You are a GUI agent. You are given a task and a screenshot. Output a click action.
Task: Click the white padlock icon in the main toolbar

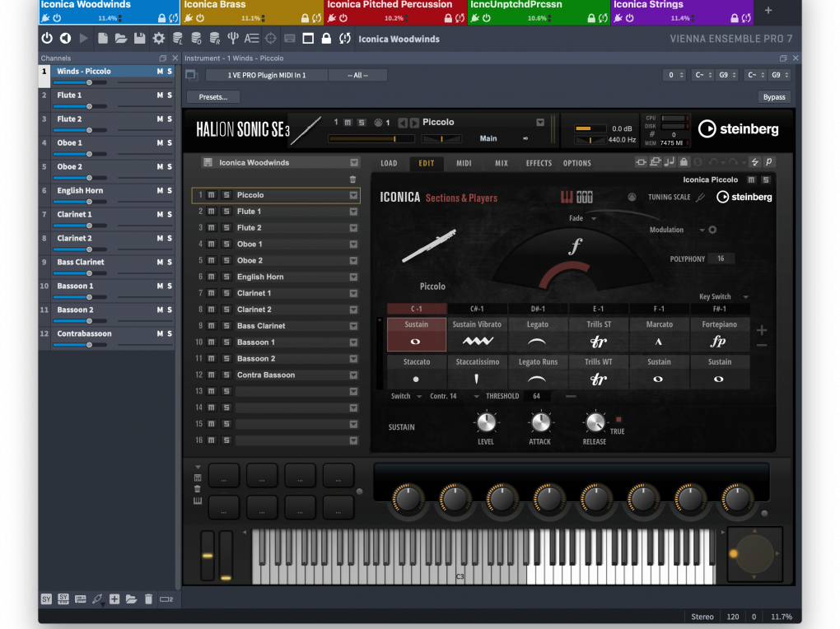pyautogui.click(x=326, y=39)
